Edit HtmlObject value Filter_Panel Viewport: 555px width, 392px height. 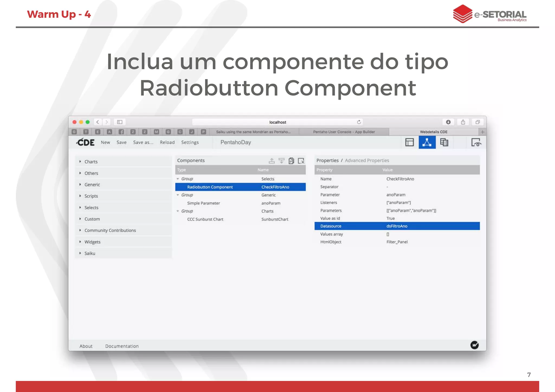tap(397, 242)
